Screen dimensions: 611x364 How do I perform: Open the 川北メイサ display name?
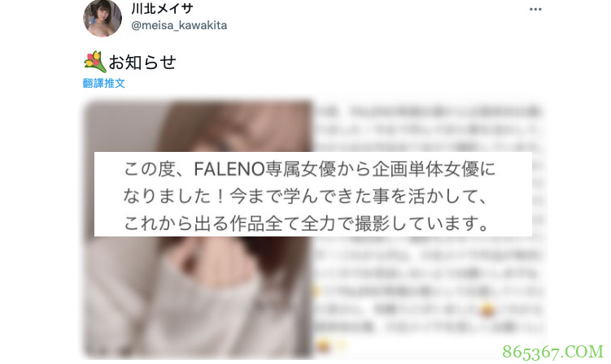click(x=162, y=8)
